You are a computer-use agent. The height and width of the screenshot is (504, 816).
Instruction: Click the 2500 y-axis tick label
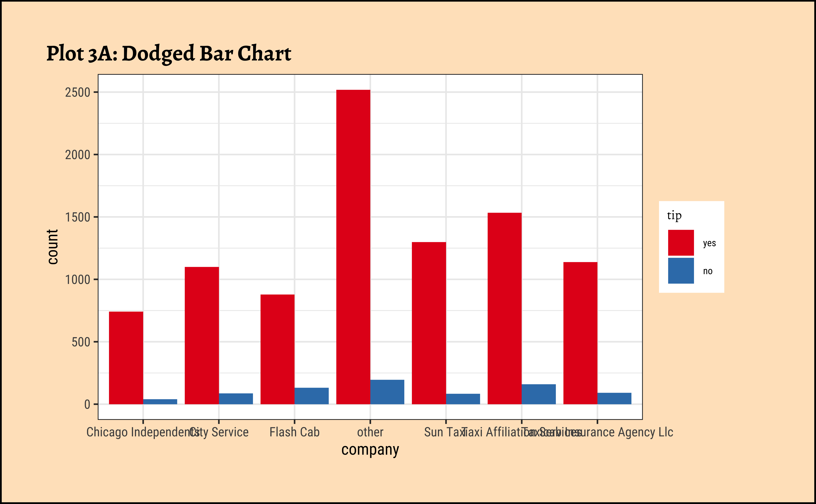(x=78, y=92)
